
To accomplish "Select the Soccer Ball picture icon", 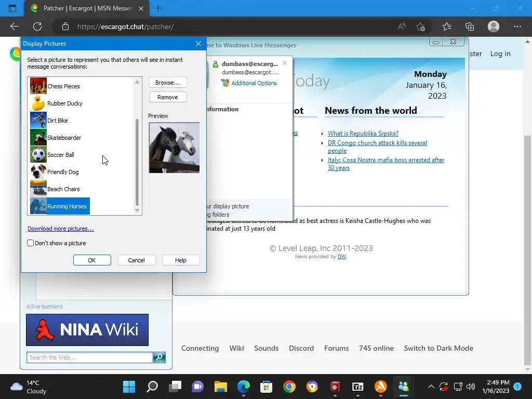I will pos(38,154).
